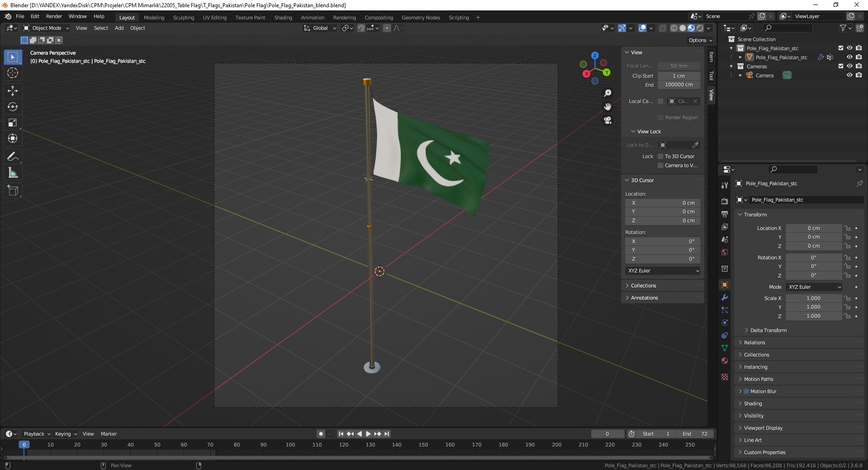Open Global transform orientation dropdown

pyautogui.click(x=320, y=28)
